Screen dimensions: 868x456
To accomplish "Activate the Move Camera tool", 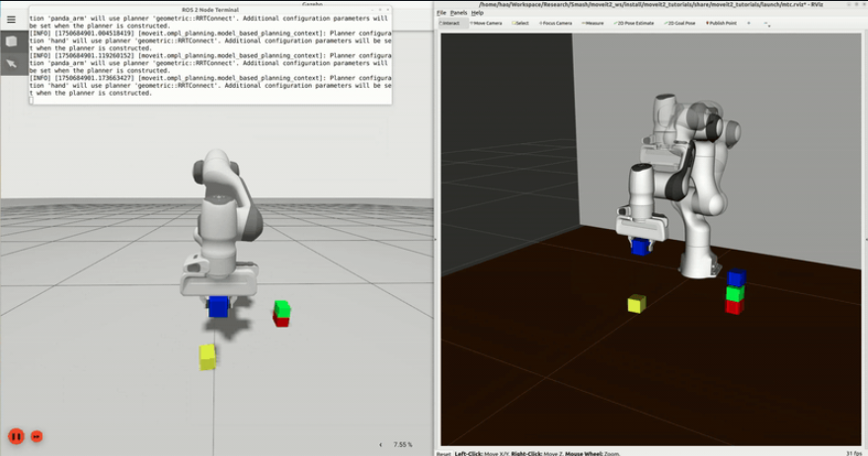I will coord(486,23).
